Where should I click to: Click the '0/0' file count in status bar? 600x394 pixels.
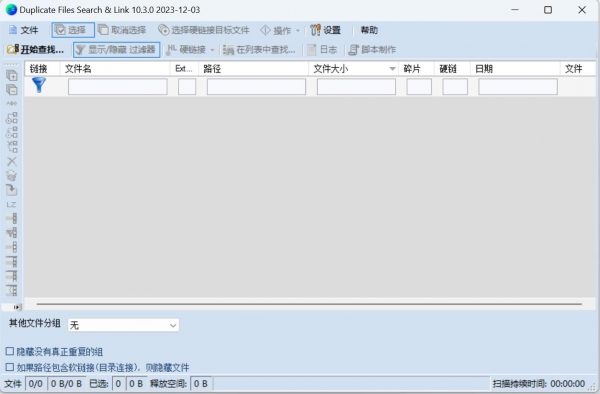(x=36, y=384)
